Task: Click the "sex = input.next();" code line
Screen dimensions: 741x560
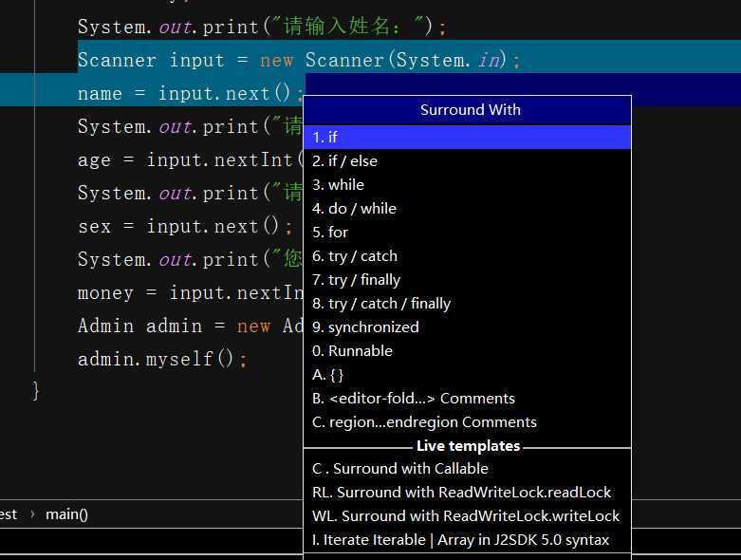Action: tap(185, 226)
